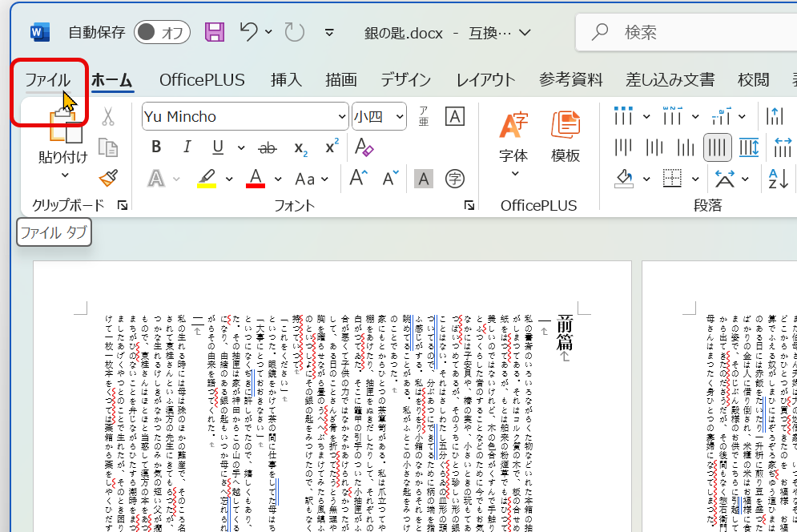Go to the レイアウト tab
Image resolution: width=797 pixels, height=532 pixels.
[x=485, y=80]
